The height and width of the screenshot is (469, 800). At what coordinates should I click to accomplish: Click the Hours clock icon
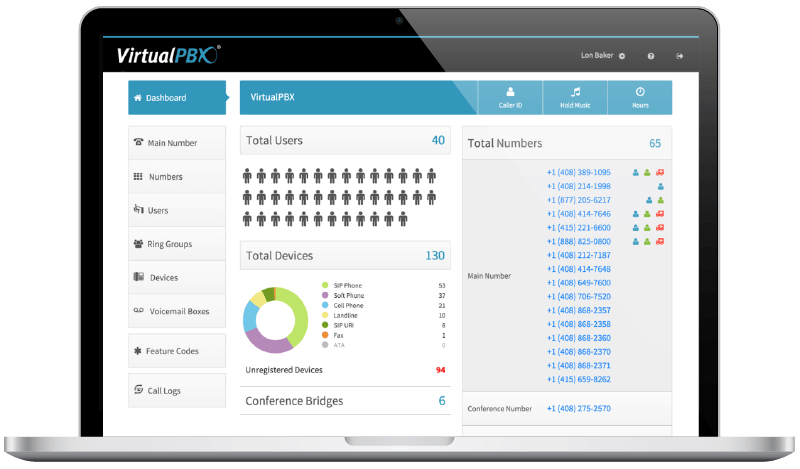pos(640,97)
